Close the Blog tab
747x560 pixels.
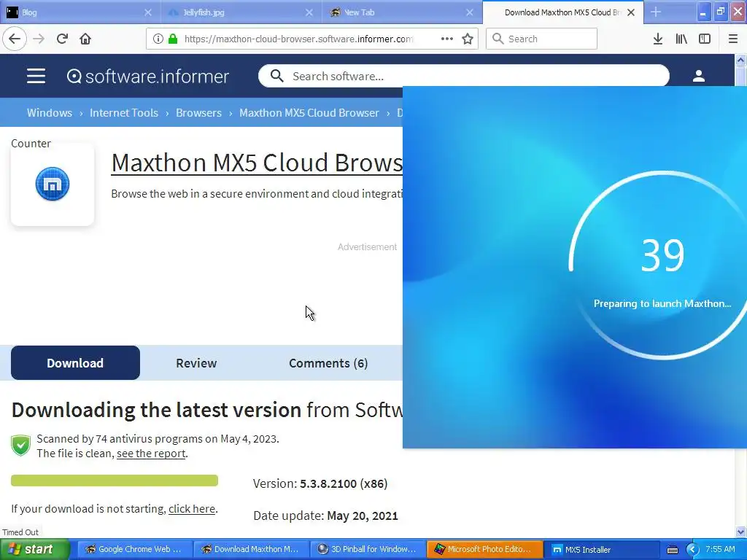point(148,12)
